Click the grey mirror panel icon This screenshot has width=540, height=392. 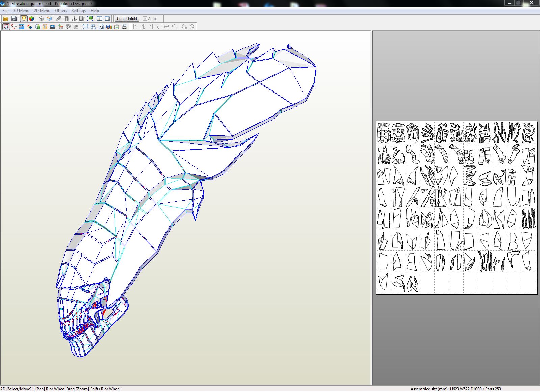point(82,19)
